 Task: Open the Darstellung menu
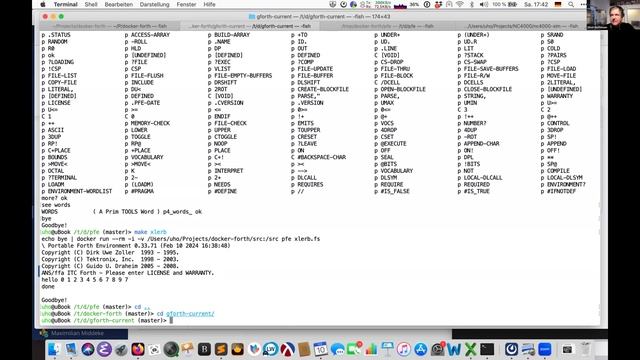pos(154,4)
